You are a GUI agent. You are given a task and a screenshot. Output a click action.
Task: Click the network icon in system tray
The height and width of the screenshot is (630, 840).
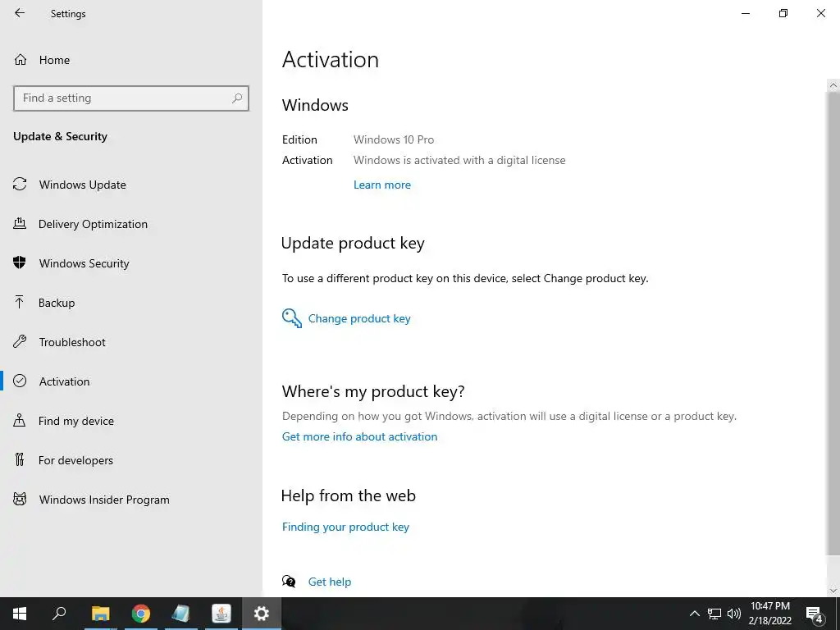pyautogui.click(x=714, y=614)
